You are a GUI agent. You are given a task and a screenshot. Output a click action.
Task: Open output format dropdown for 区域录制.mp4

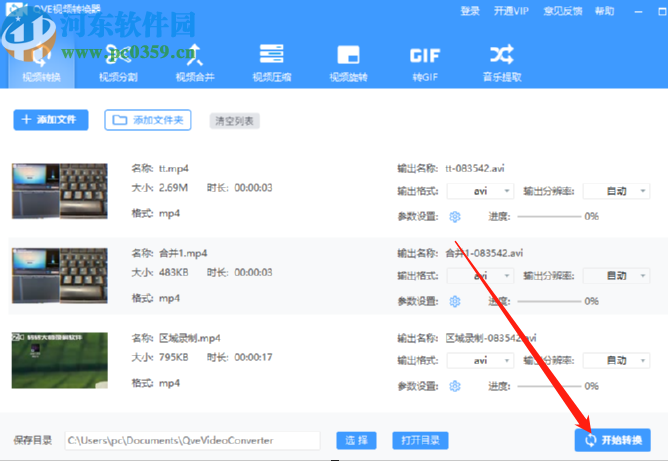tap(480, 361)
